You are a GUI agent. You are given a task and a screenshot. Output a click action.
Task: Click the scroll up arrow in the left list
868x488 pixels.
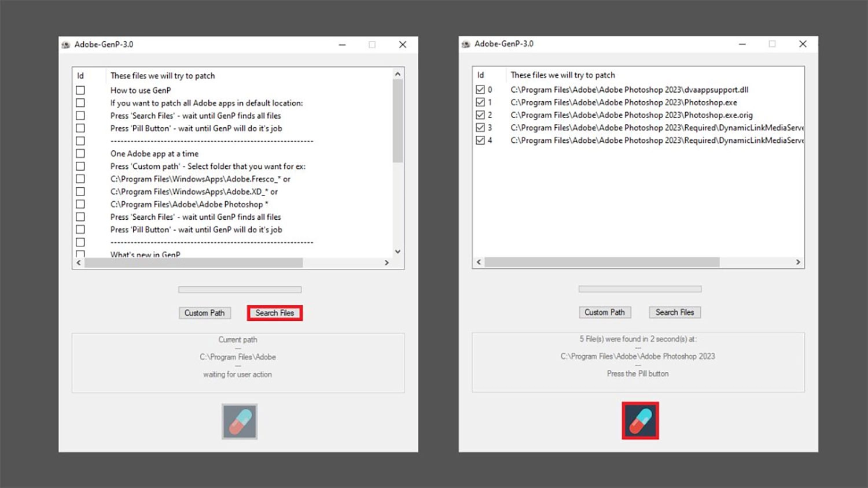pyautogui.click(x=398, y=74)
